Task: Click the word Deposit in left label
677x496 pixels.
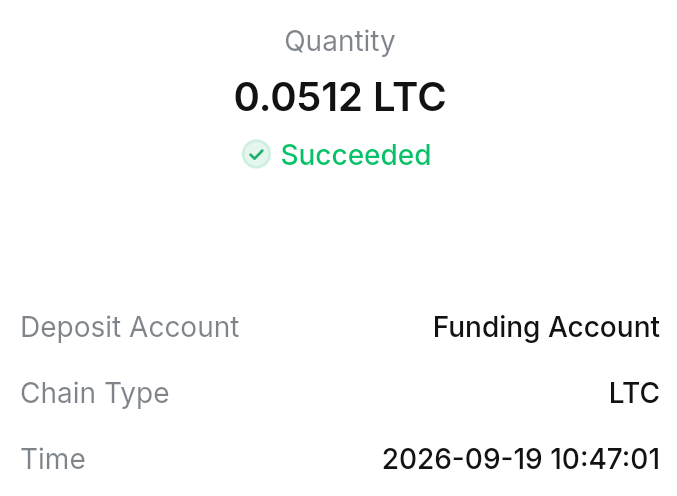Action: pos(71,327)
